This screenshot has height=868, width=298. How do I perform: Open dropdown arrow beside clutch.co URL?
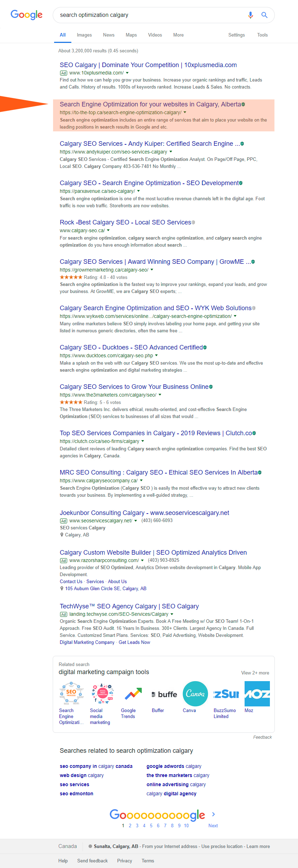(x=143, y=441)
